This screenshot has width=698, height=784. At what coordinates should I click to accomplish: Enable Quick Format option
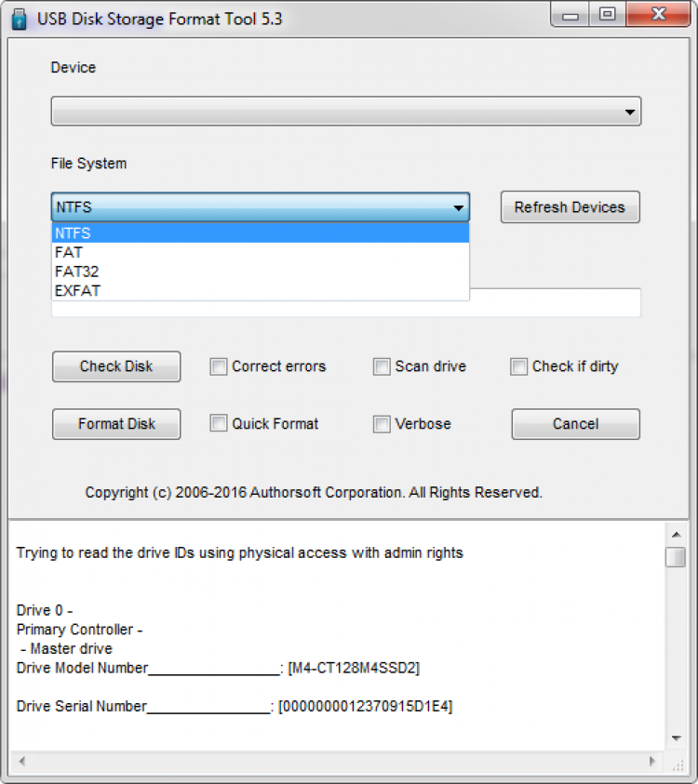pos(219,424)
